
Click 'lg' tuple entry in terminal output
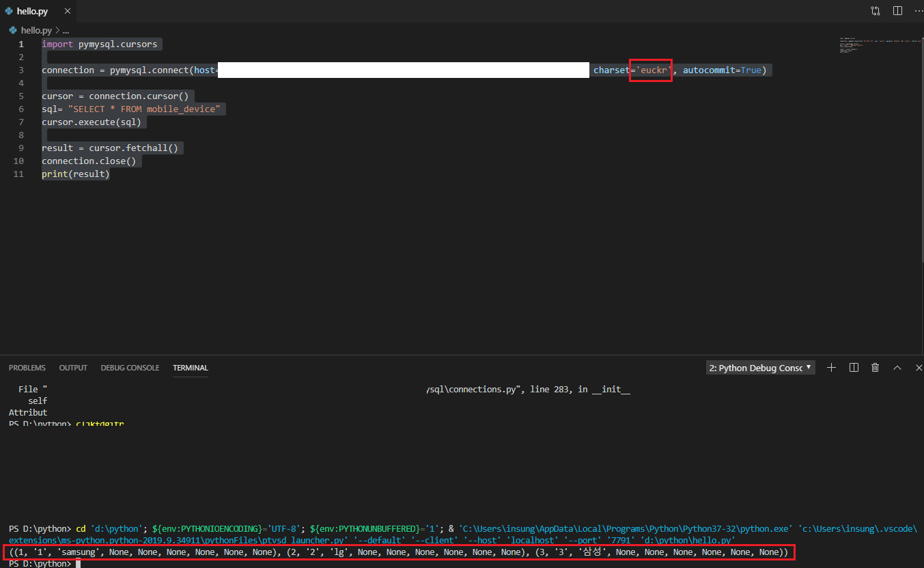pos(339,552)
